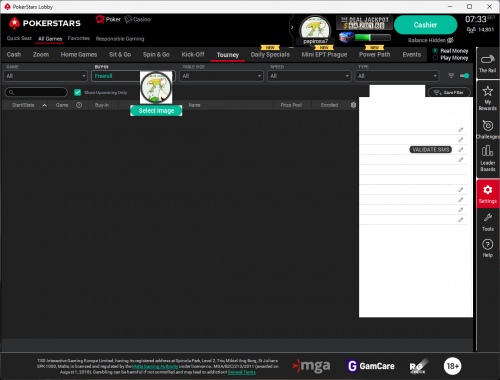Toggle Show Upcoming Only checkbox
The height and width of the screenshot is (380, 500).
(78, 92)
